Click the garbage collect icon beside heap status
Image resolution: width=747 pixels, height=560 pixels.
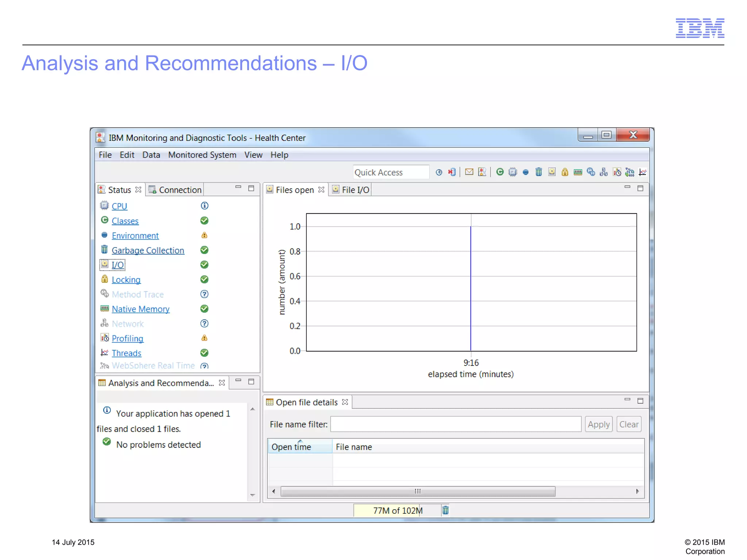pyautogui.click(x=445, y=510)
